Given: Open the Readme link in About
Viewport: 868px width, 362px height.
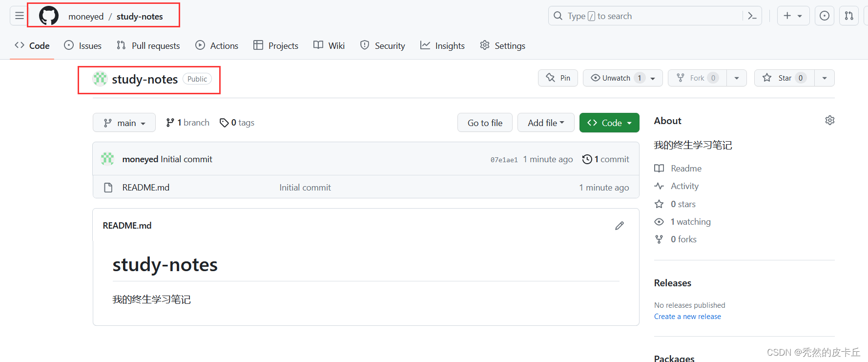Looking at the screenshot, I should [x=678, y=169].
